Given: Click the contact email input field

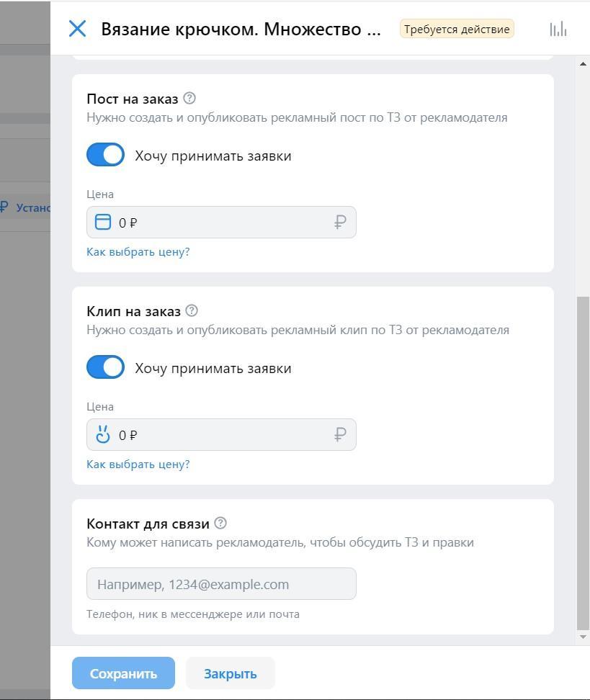Looking at the screenshot, I should (221, 583).
